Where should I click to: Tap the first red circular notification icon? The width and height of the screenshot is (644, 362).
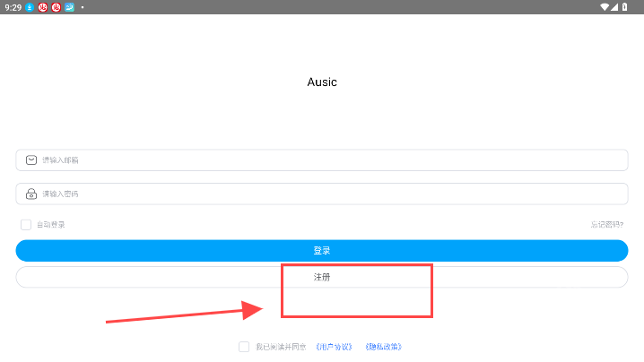coord(42,6)
